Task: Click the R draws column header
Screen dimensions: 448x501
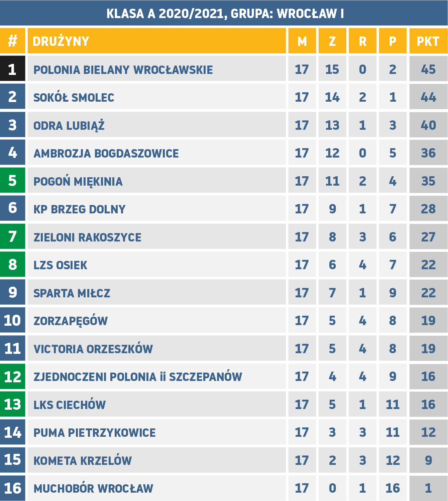Action: tap(362, 41)
